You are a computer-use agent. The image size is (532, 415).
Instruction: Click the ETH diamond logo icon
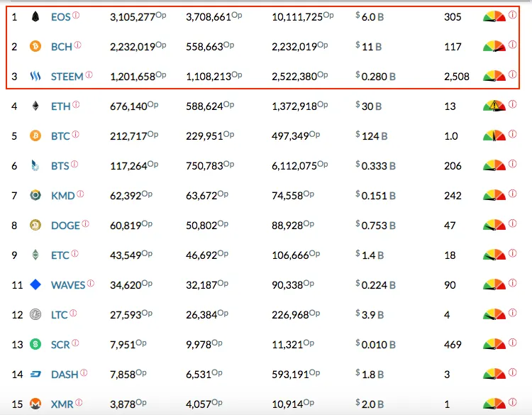click(x=35, y=106)
